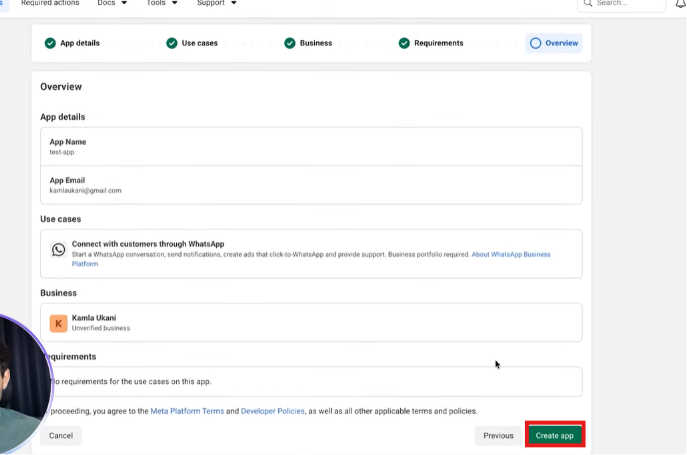Click the orange K business avatar
Image resolution: width=687 pixels, height=455 pixels.
[58, 323]
